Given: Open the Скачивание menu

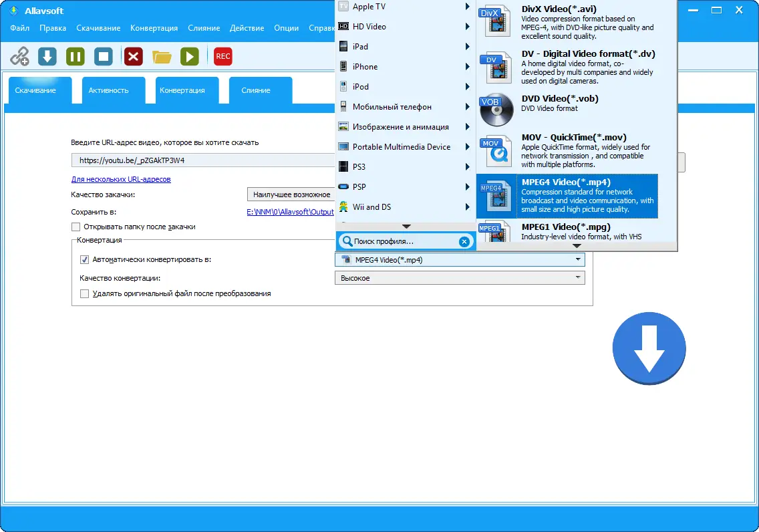Looking at the screenshot, I should (98, 28).
